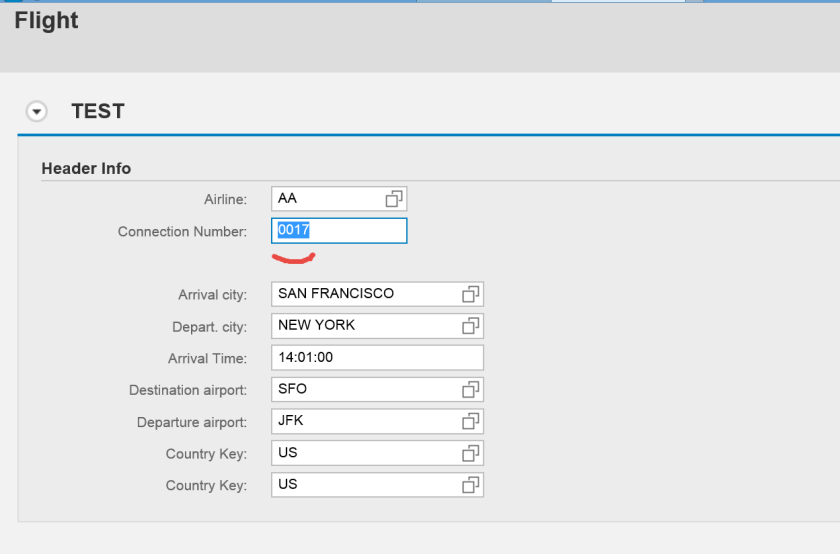
Task: Open value help for Airline field
Action: click(394, 199)
